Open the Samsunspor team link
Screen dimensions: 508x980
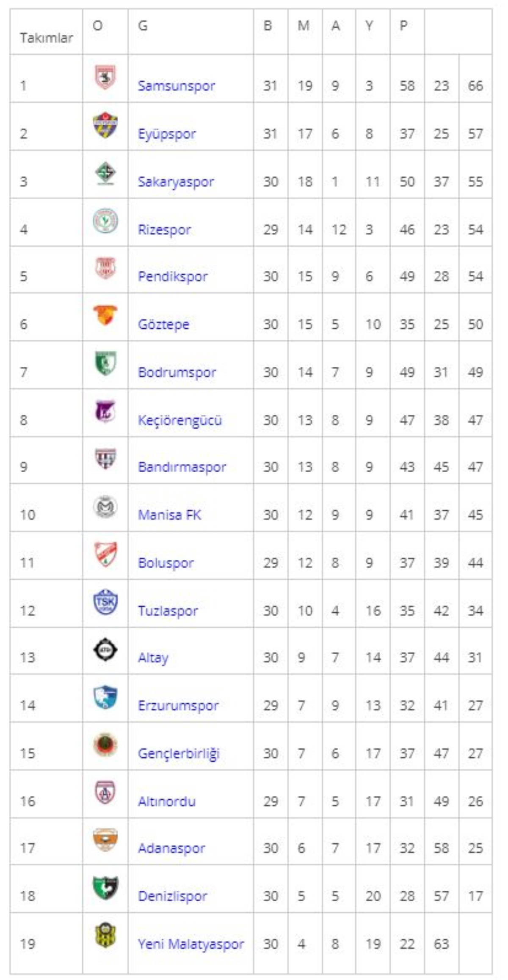(x=176, y=86)
